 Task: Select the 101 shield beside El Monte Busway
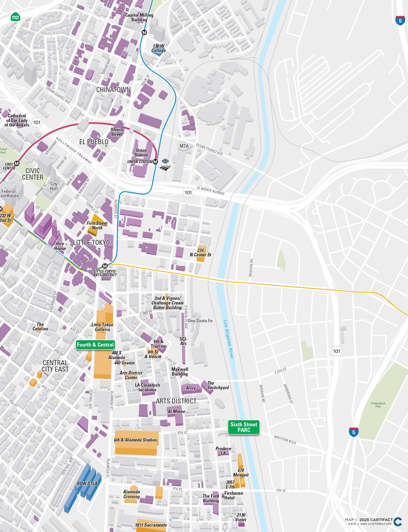tap(188, 193)
